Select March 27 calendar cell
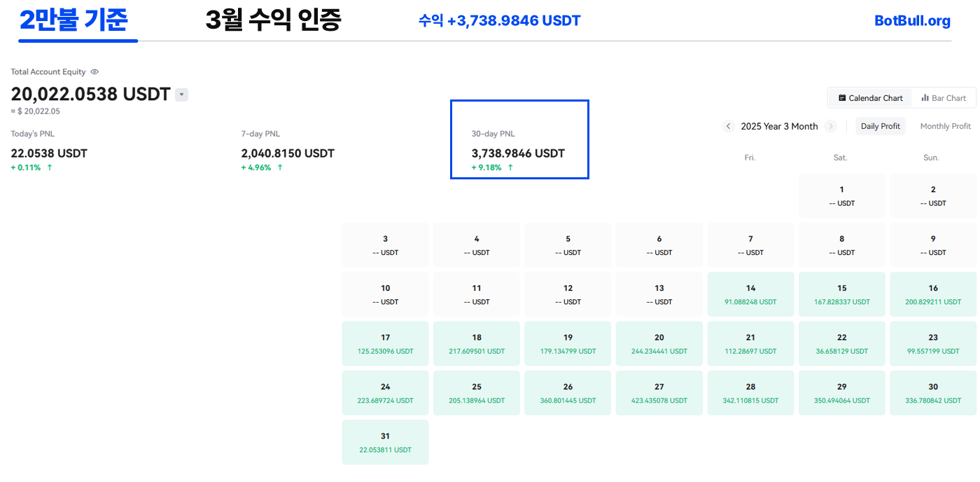The width and height of the screenshot is (980, 482). pyautogui.click(x=659, y=392)
